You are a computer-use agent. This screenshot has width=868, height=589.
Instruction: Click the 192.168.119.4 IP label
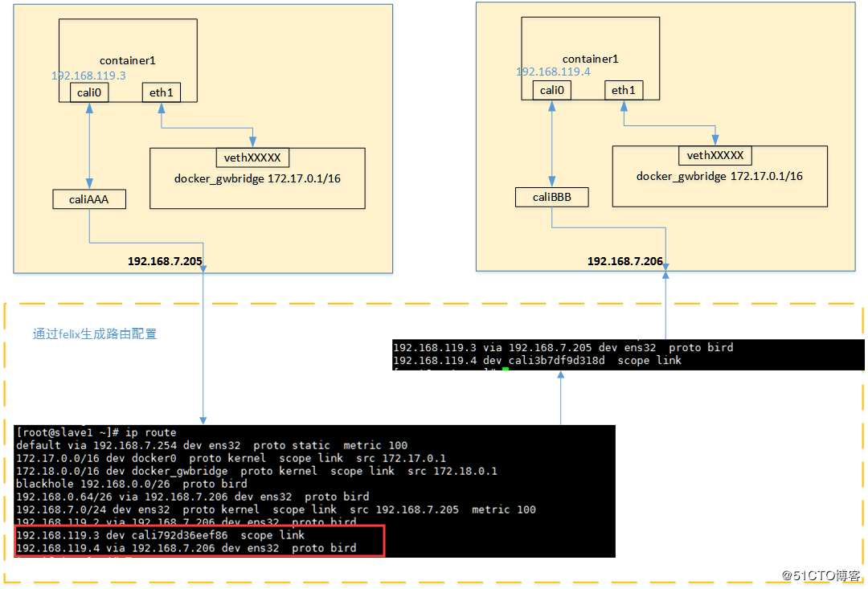coord(553,72)
